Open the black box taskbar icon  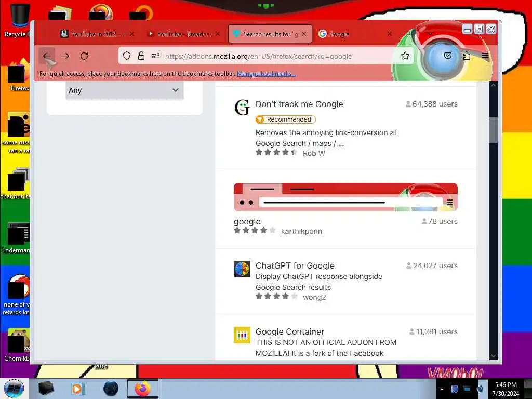coord(46,389)
